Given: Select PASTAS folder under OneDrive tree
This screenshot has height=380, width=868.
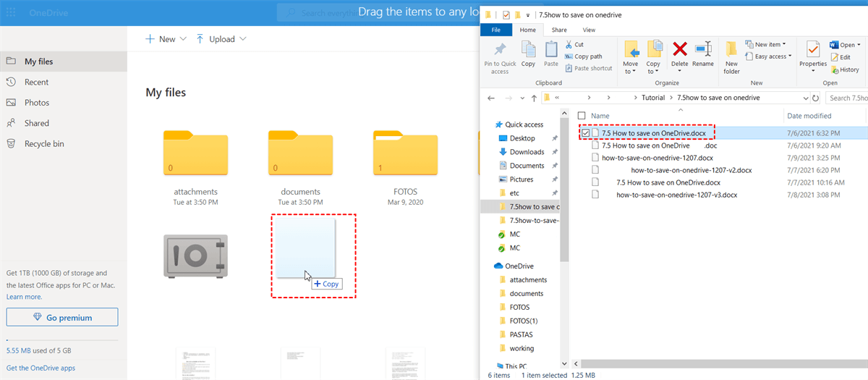Looking at the screenshot, I should pyautogui.click(x=522, y=334).
